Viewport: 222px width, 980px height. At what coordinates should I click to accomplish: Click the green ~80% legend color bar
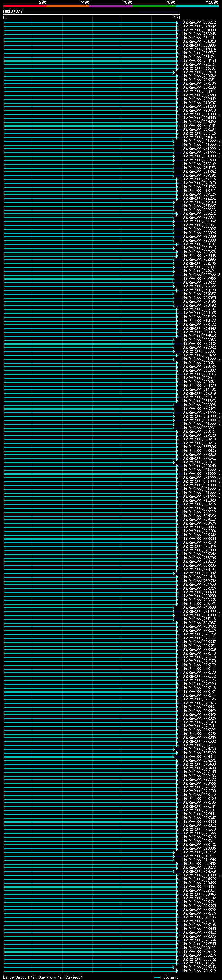point(154,6)
